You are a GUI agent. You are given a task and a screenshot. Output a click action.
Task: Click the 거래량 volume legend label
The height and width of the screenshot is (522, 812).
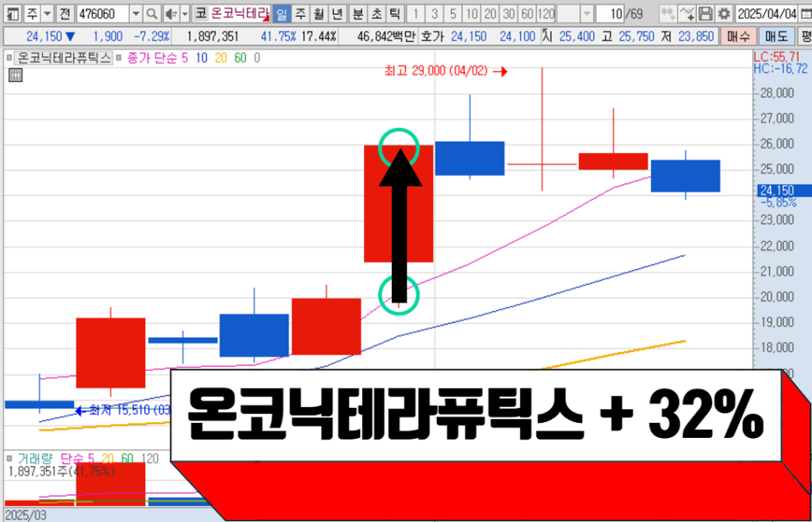(36, 459)
